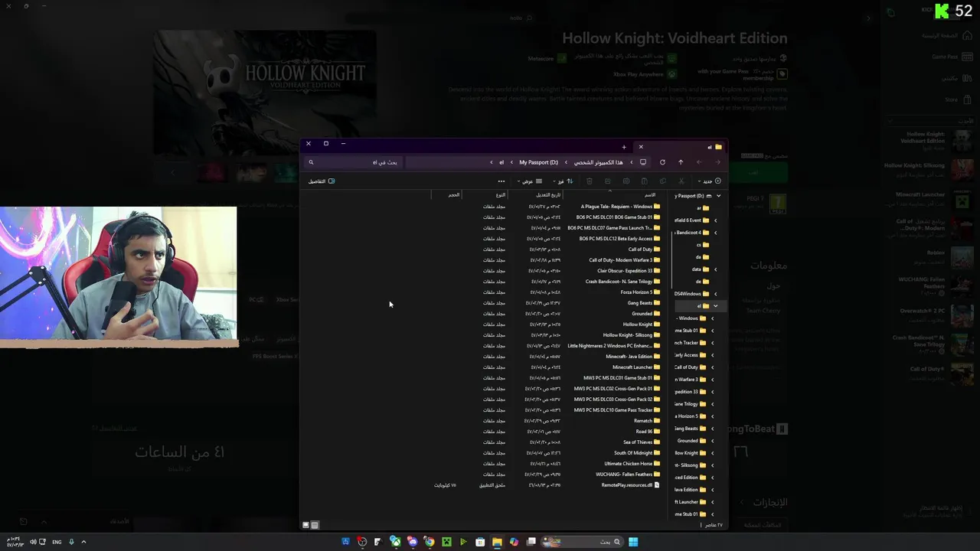Viewport: 980px width, 551px height.
Task: Click the Share icon in Explorer toolbar
Action: 608,181
